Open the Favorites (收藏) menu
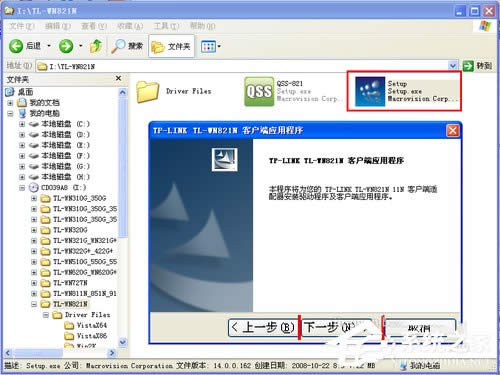Viewport: 500px width, 375px height. 130,26
